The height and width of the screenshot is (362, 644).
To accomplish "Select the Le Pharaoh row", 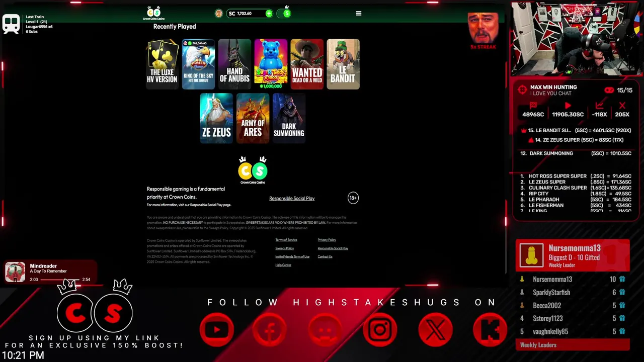I will 576,200.
